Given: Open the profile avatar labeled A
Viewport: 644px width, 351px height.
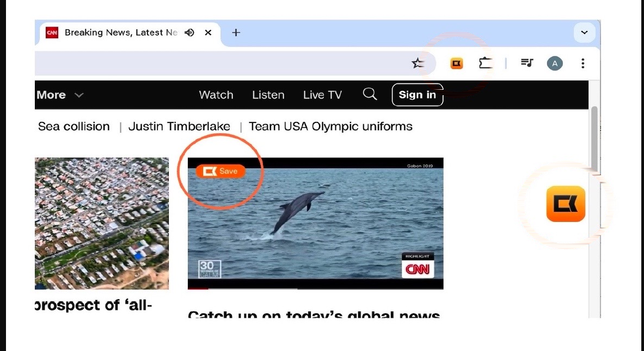Looking at the screenshot, I should [x=555, y=63].
